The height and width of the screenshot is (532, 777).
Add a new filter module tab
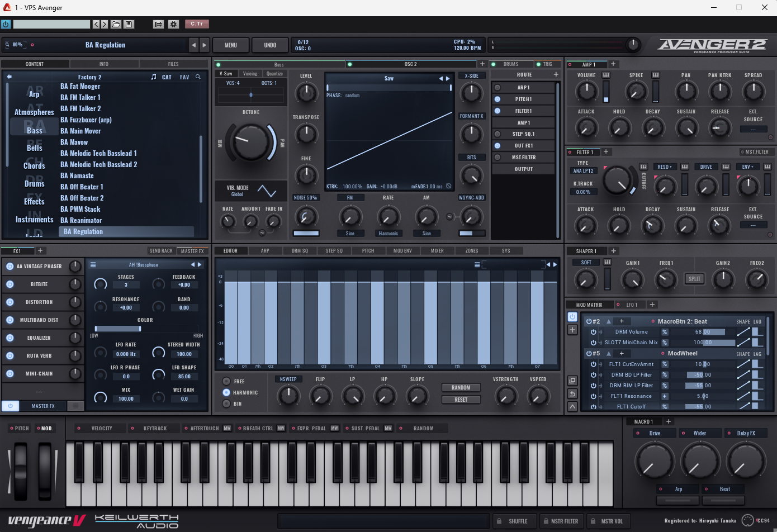(x=605, y=151)
